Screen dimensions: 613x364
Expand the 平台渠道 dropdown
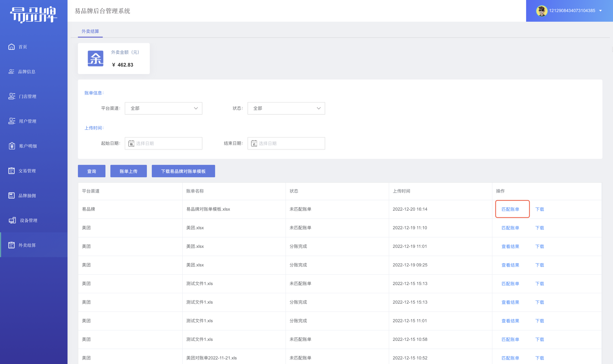[x=163, y=108]
